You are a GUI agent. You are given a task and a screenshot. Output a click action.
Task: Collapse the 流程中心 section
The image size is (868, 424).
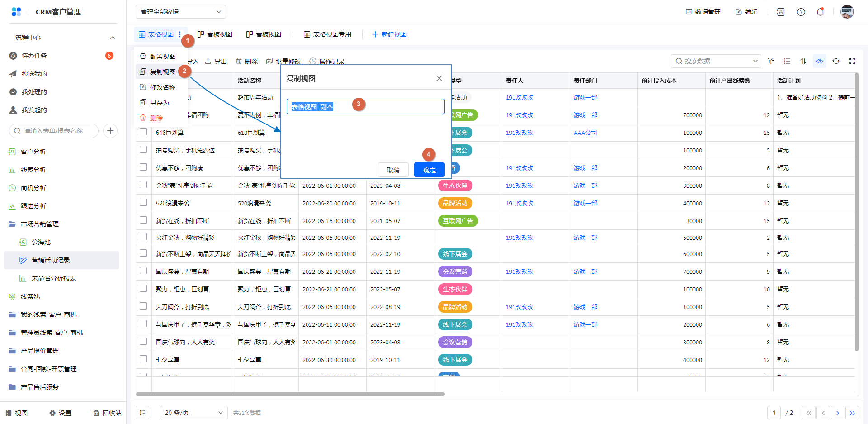[x=113, y=38]
